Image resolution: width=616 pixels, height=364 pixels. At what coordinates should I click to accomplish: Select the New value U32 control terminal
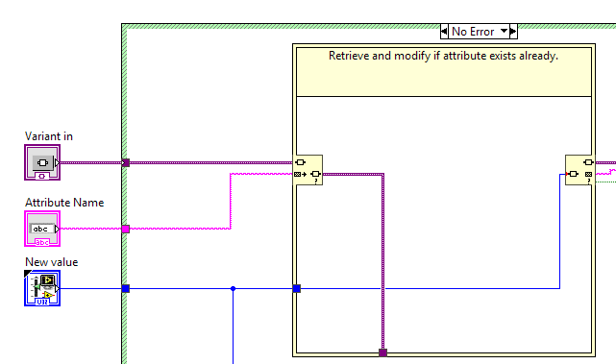(42, 288)
